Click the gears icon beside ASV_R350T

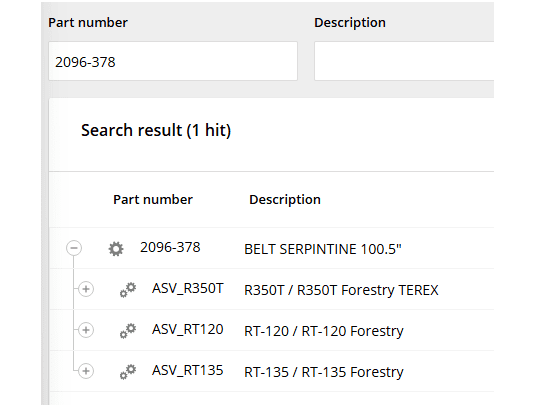point(128,290)
